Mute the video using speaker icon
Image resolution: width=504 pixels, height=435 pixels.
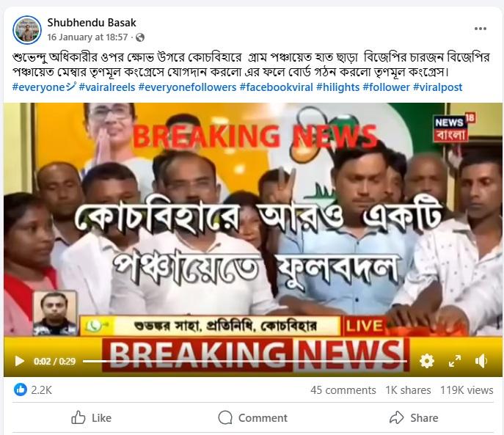481,361
